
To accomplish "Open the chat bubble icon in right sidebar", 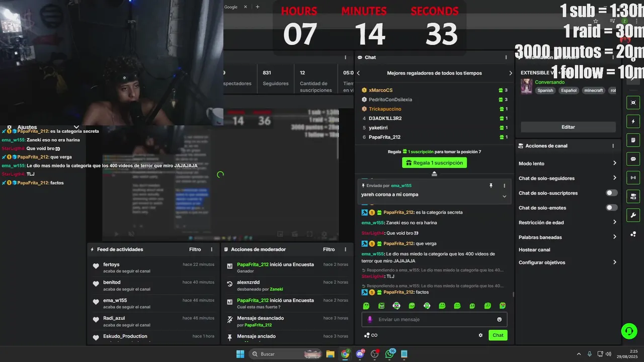I will 633,159.
